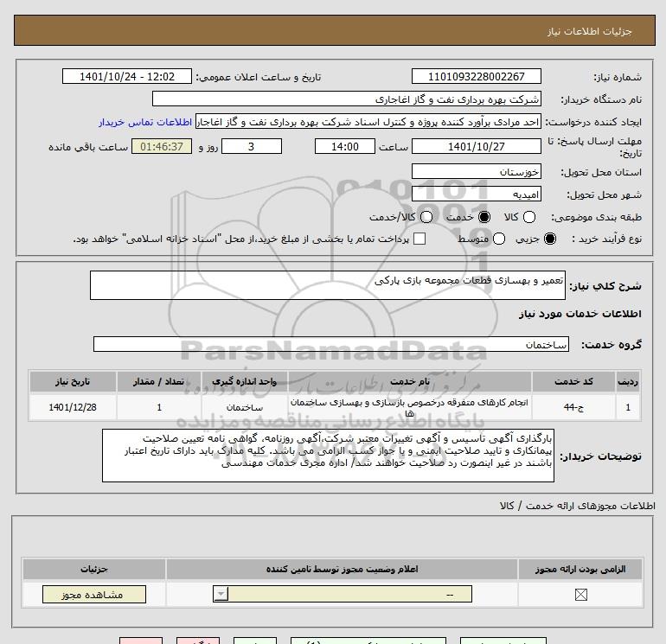
Task: Click the deadline date field 1401/10/27
Action: pyautogui.click(x=476, y=146)
